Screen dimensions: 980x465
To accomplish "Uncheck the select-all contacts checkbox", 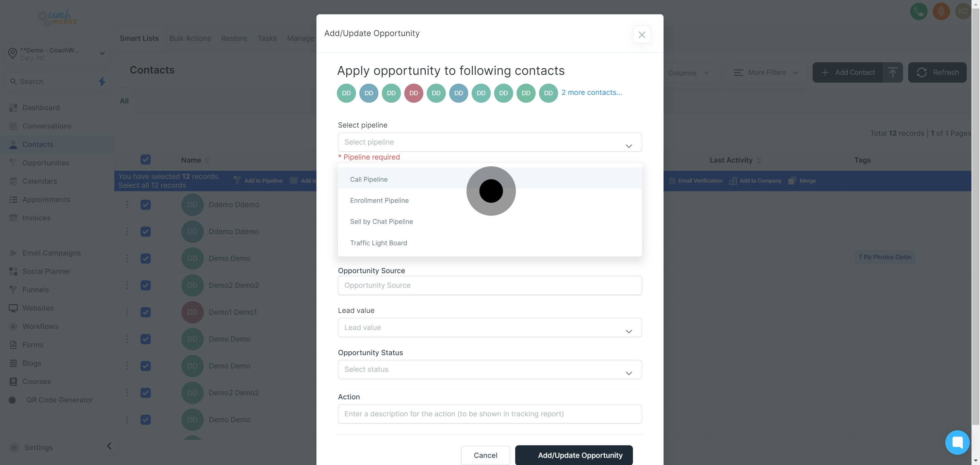I will click(x=146, y=159).
